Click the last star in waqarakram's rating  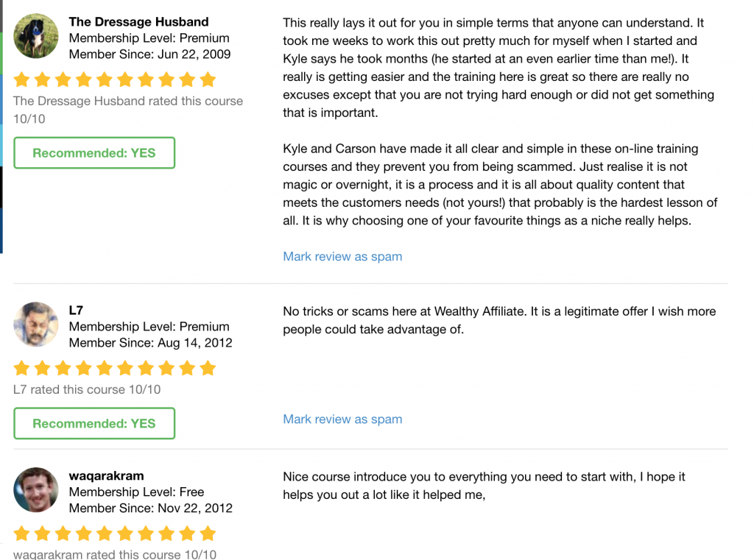click(208, 534)
